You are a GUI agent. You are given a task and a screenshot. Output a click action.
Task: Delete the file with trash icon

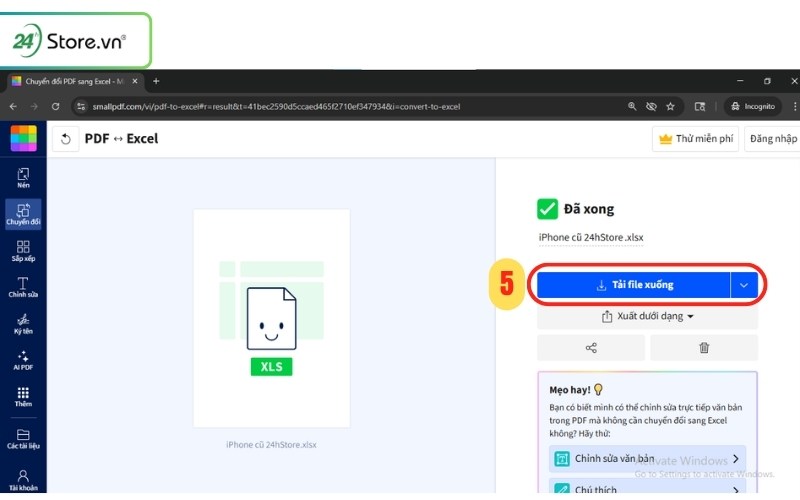pyautogui.click(x=704, y=348)
